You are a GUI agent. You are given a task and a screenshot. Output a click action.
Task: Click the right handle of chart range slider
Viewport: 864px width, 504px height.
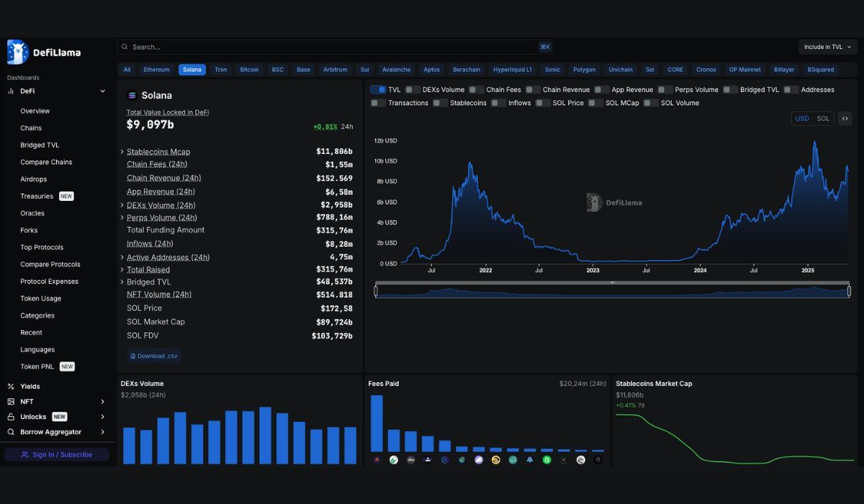[x=849, y=291]
